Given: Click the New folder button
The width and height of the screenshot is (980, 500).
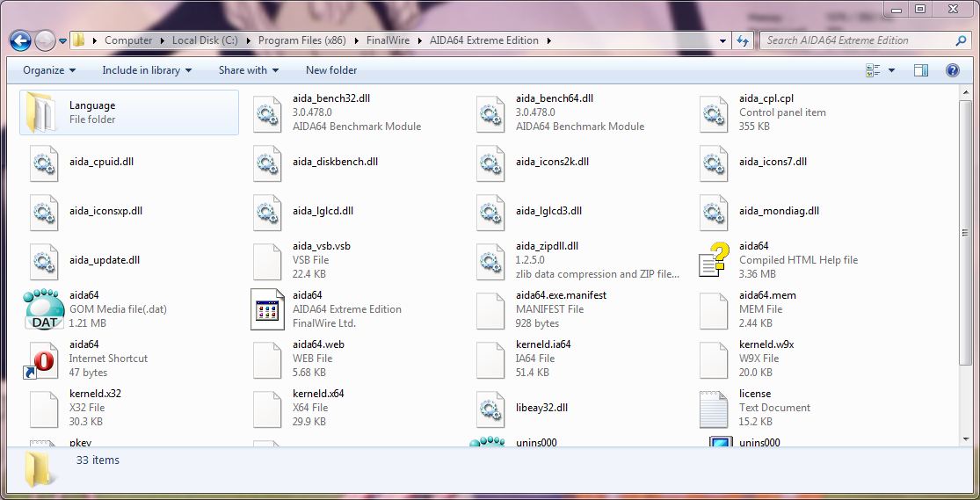Looking at the screenshot, I should 331,70.
